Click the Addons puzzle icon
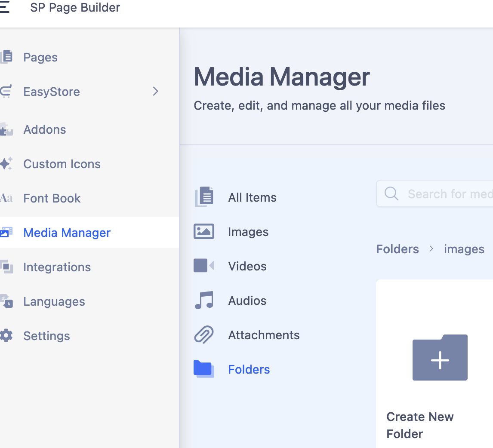The height and width of the screenshot is (448, 493). 6,129
